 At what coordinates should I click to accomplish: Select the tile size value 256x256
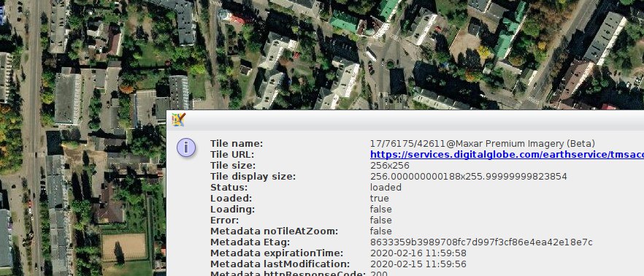[390, 166]
